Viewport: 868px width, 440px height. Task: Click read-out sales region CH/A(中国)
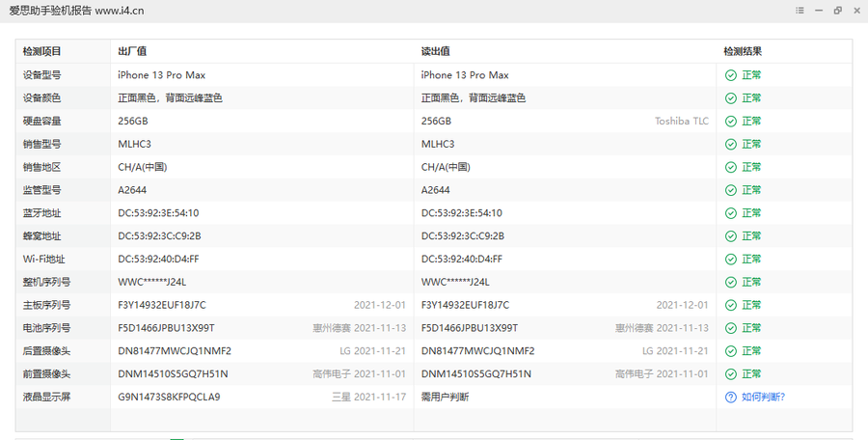point(446,167)
